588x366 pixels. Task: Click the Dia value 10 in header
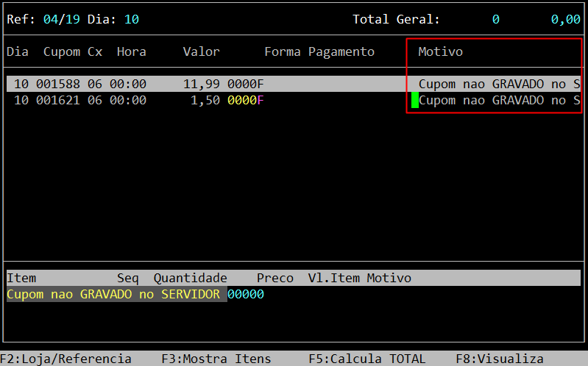coord(132,19)
